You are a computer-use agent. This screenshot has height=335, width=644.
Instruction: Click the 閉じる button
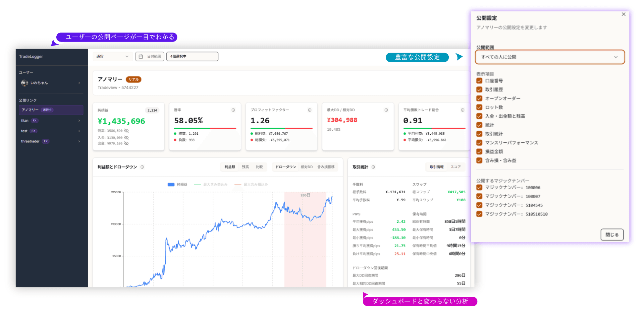[x=612, y=234]
